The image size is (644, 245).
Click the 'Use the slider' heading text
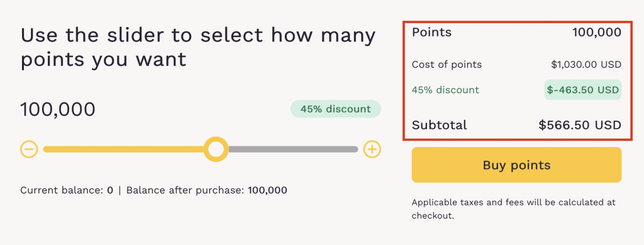point(198,47)
